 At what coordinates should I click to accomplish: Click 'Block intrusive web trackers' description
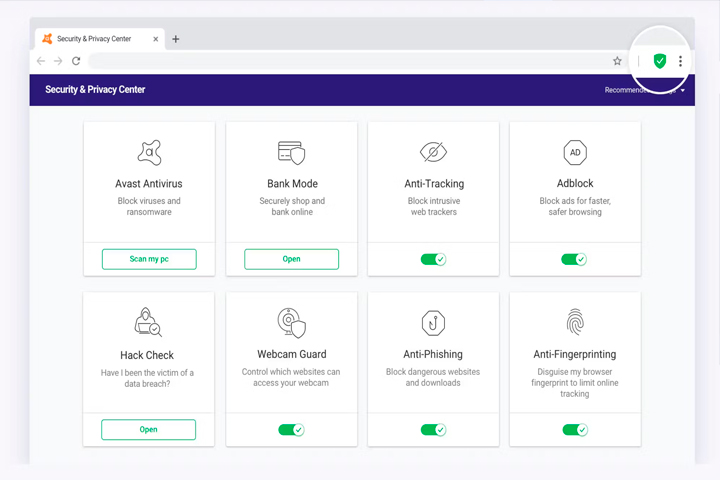(434, 206)
